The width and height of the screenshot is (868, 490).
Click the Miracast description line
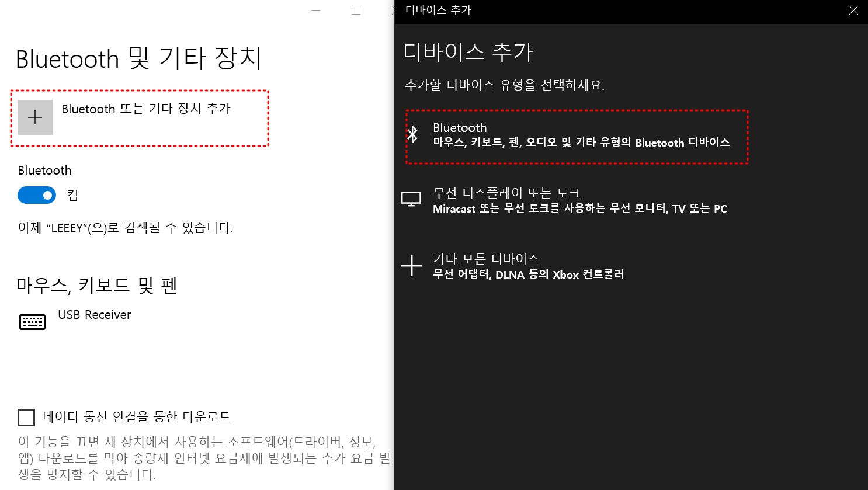tap(580, 208)
